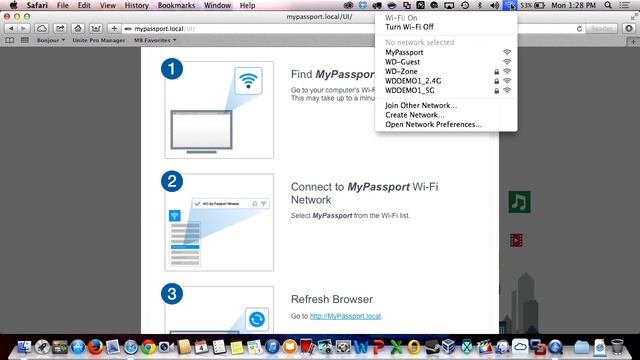Click the Reader button
The height and width of the screenshot is (360, 640).
click(x=602, y=29)
